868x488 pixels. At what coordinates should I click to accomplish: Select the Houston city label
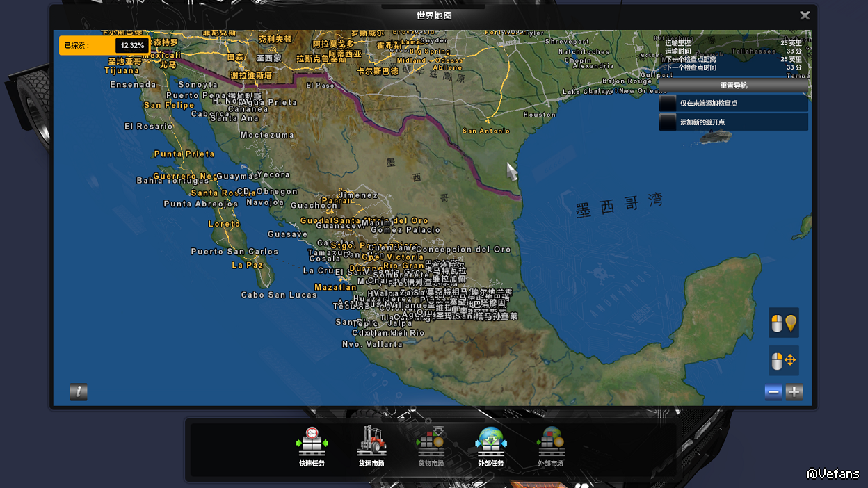click(540, 115)
